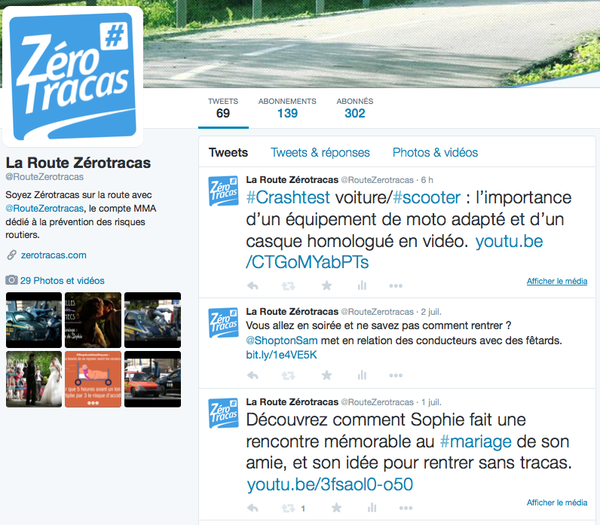This screenshot has width=600, height=525.
Task: Reply to the ShoptonSam soirée tweet
Action: point(253,375)
